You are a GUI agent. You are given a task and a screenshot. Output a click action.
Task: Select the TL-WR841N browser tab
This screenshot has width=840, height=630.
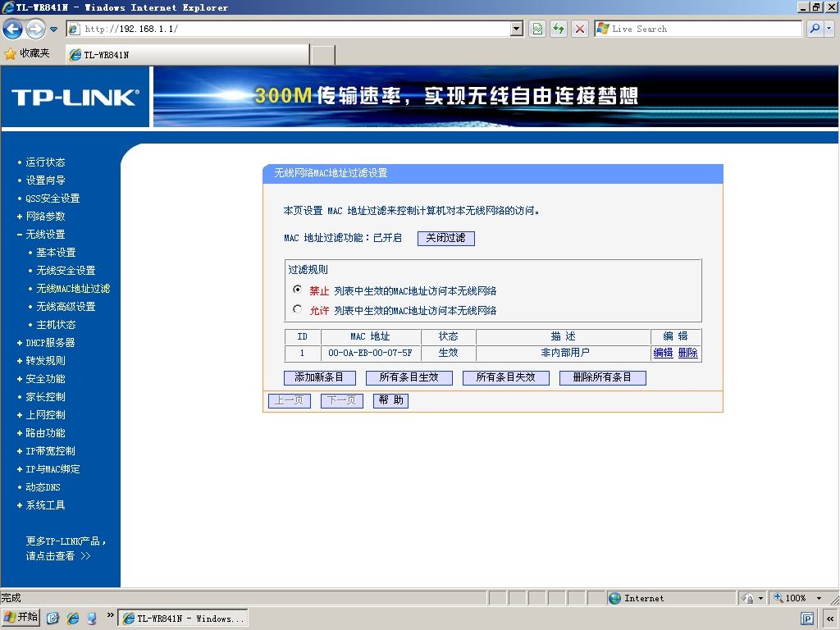188,55
